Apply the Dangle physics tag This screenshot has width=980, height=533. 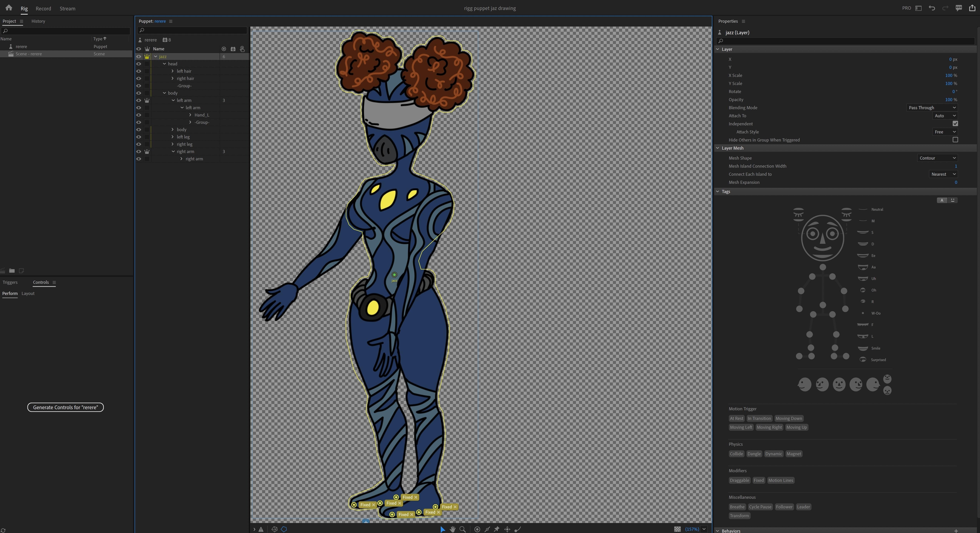click(754, 454)
